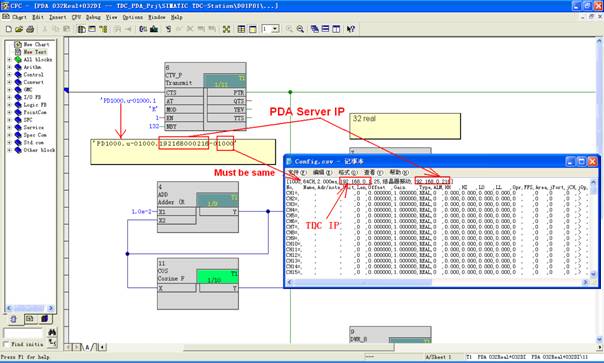Expand the Control block family
604x363 pixels.
[9, 75]
